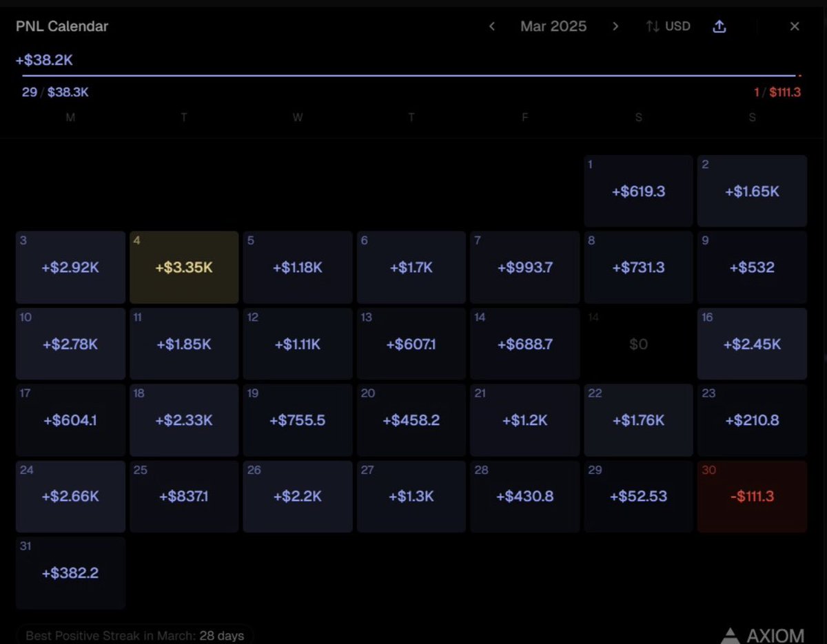Select the cell with +$688.7
This screenshot has height=644, width=827.
525,344
